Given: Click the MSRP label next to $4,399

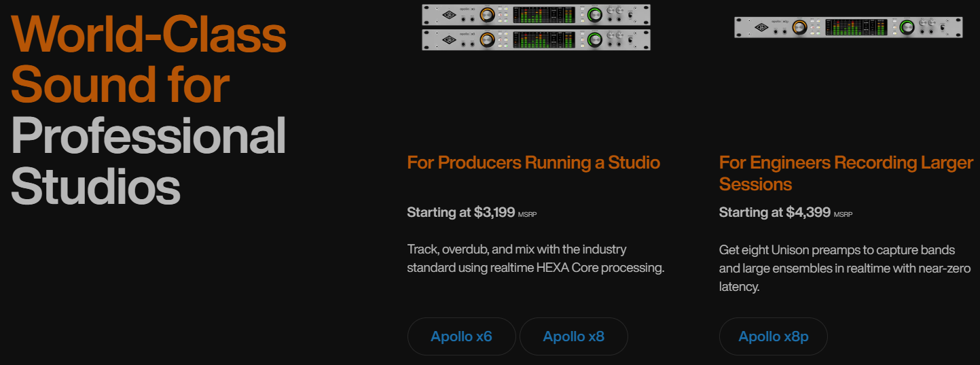Looking at the screenshot, I should (x=843, y=215).
